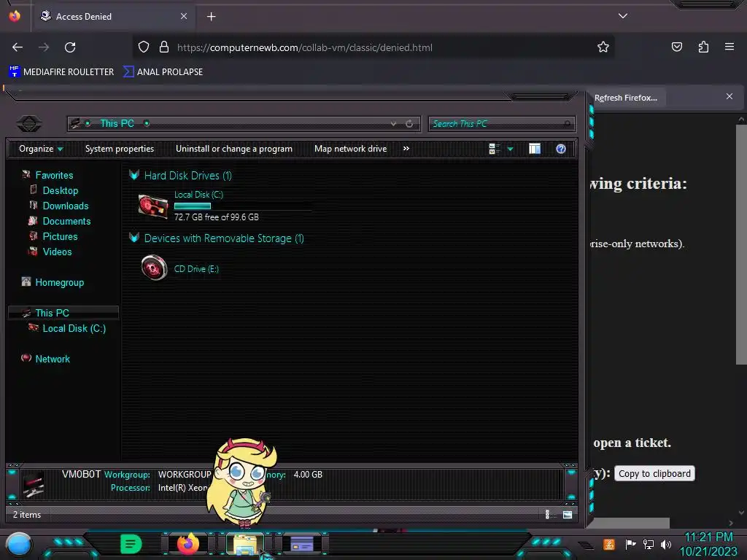Click the Explorer back navigation button
Image resolution: width=747 pixels, height=560 pixels.
tap(29, 124)
